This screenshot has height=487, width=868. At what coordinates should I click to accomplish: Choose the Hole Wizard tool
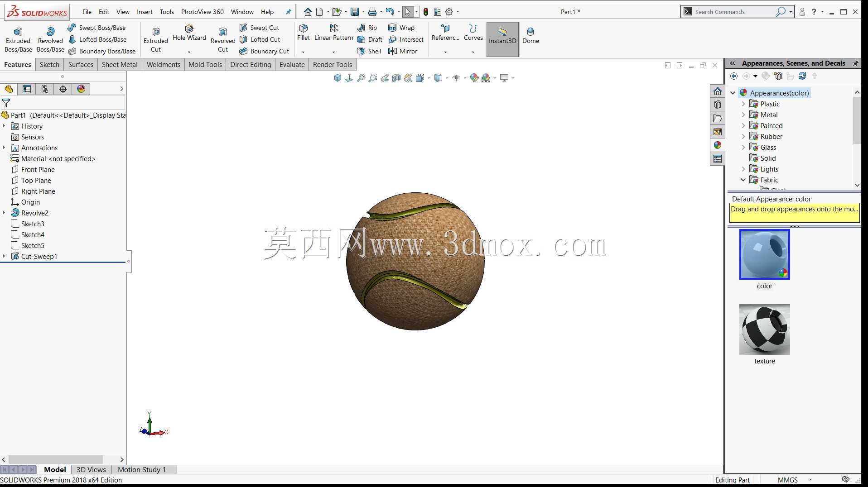tap(189, 33)
